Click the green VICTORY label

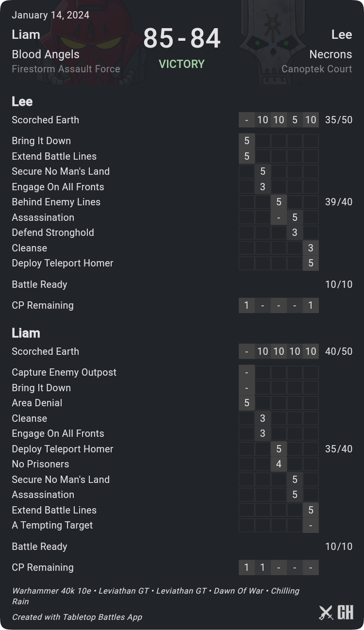coord(182,64)
